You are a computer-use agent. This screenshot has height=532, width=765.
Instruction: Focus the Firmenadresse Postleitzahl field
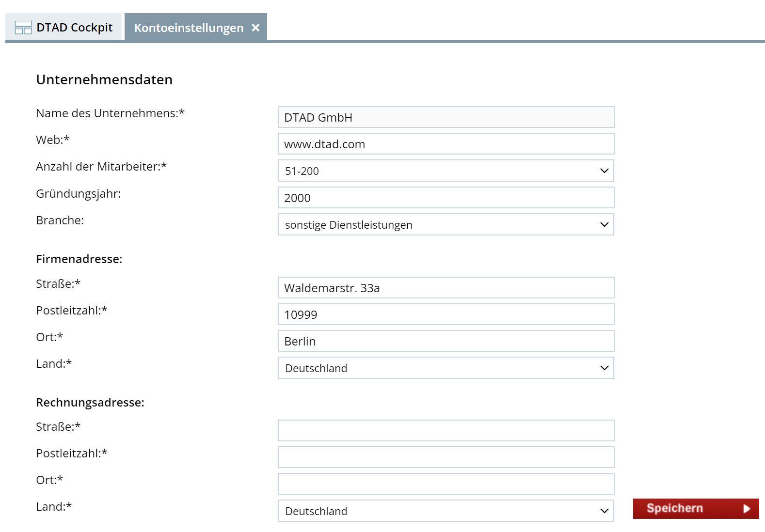(446, 314)
